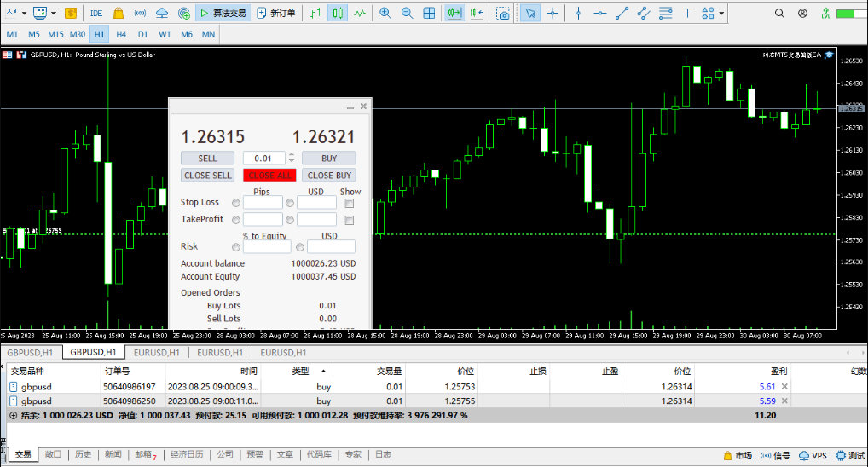The image size is (868, 467).
Task: Open the 历史 history tab
Action: (83, 454)
